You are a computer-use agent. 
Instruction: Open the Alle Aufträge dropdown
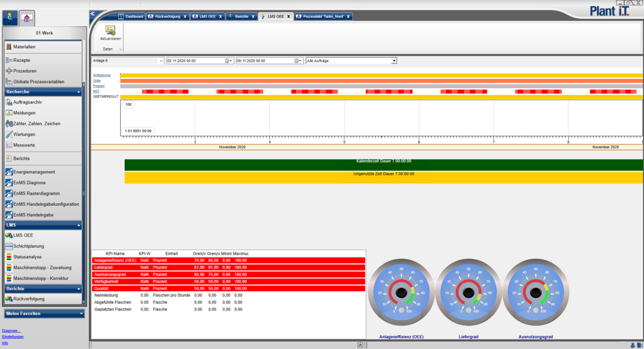[394, 61]
